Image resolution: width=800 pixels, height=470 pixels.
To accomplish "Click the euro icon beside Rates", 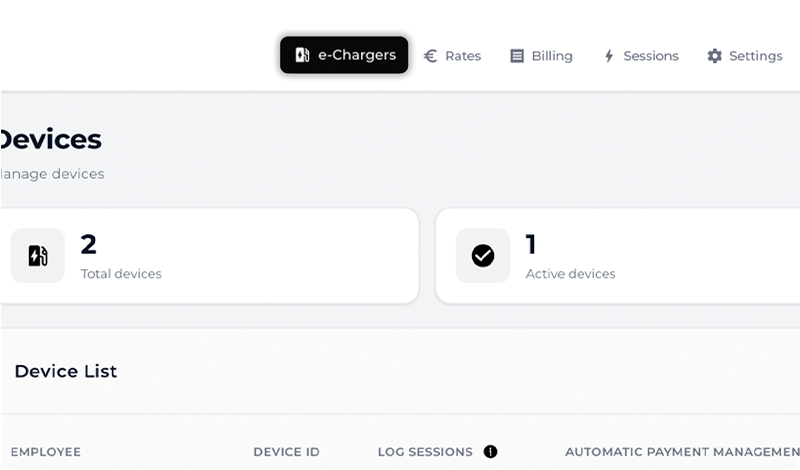I will coord(431,56).
